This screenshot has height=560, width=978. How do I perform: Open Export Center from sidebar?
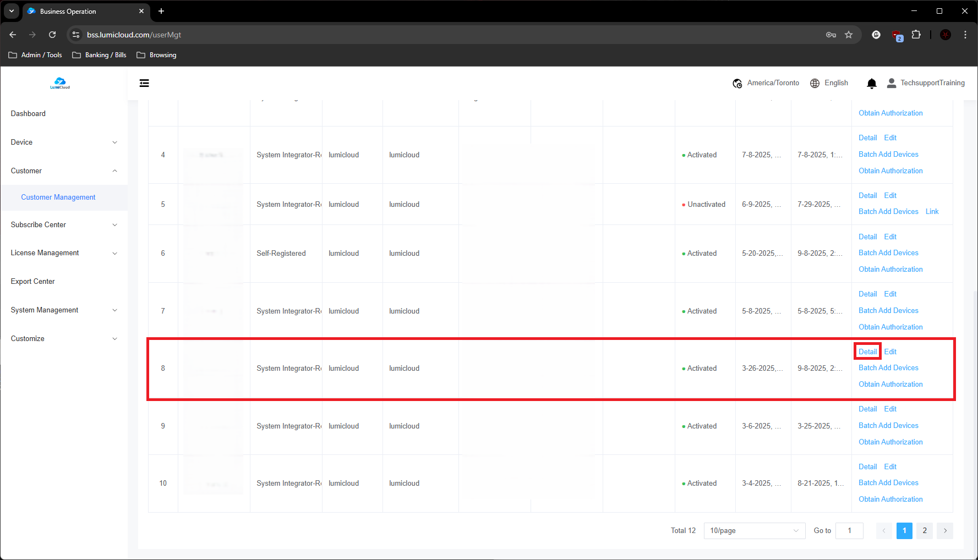(33, 282)
